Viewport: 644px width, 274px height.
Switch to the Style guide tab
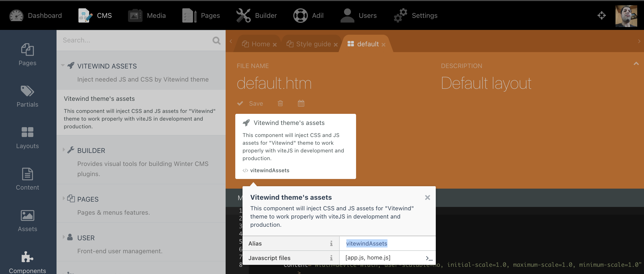pos(313,44)
